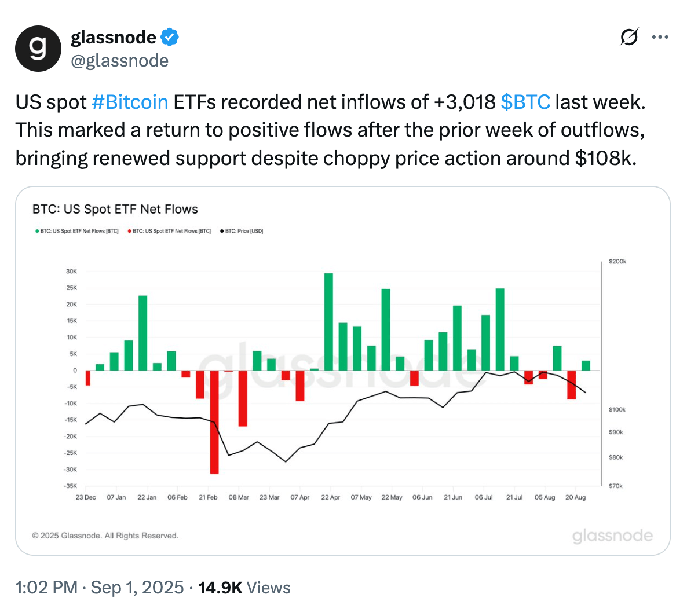This screenshot has width=687, height=616.
Task: Open the three-dot more options menu
Action: (660, 38)
